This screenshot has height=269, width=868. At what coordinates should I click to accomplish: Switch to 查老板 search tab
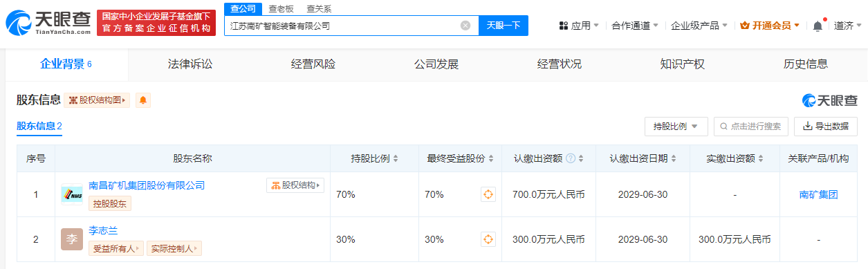coord(280,8)
